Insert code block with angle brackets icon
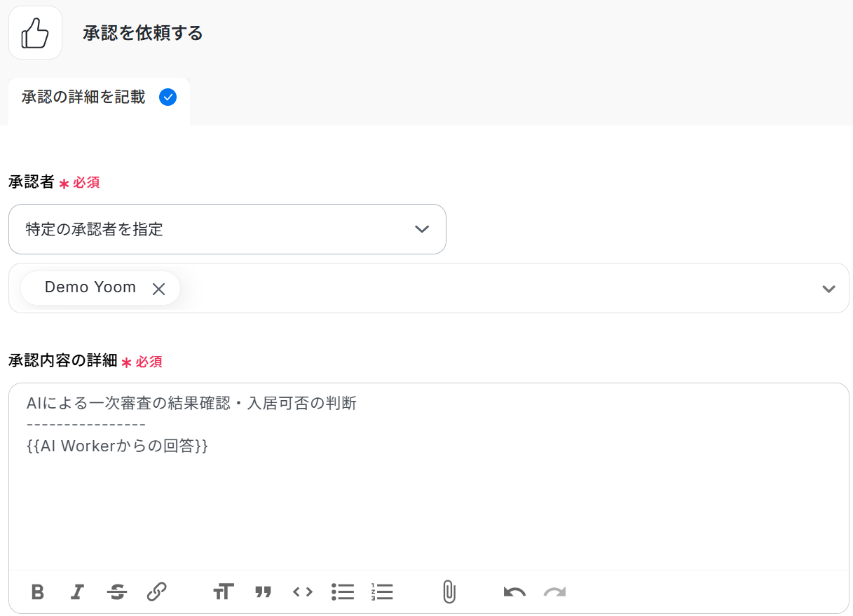 pos(303,592)
